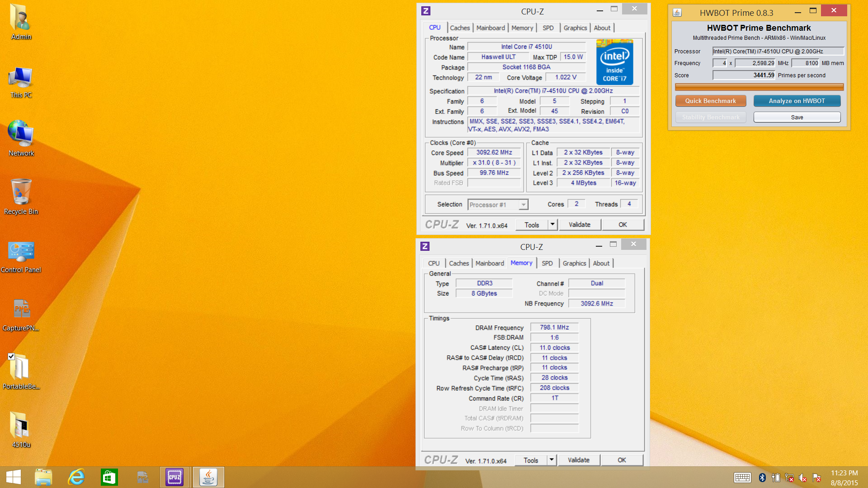
Task: Switch to the Java HWBOT Prime taskbar icon
Action: click(x=208, y=477)
